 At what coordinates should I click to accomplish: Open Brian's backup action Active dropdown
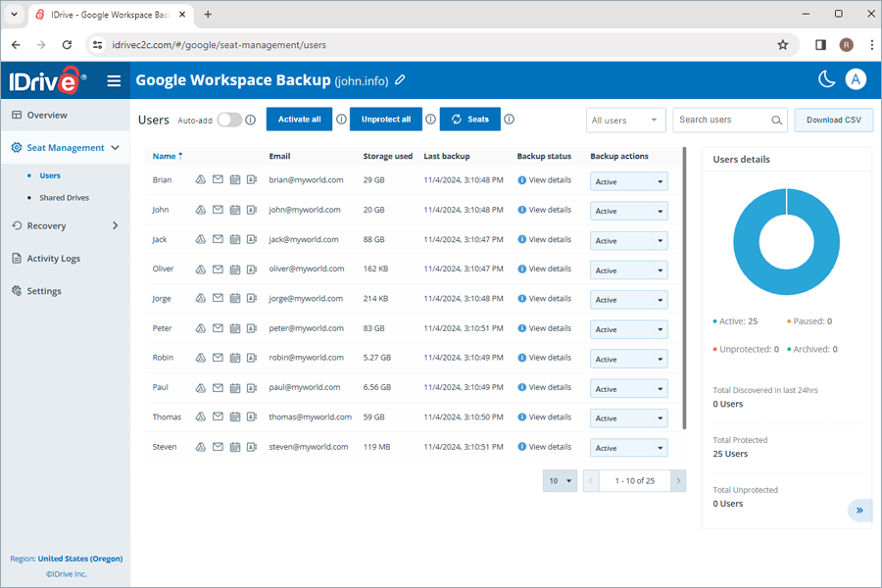click(x=629, y=181)
